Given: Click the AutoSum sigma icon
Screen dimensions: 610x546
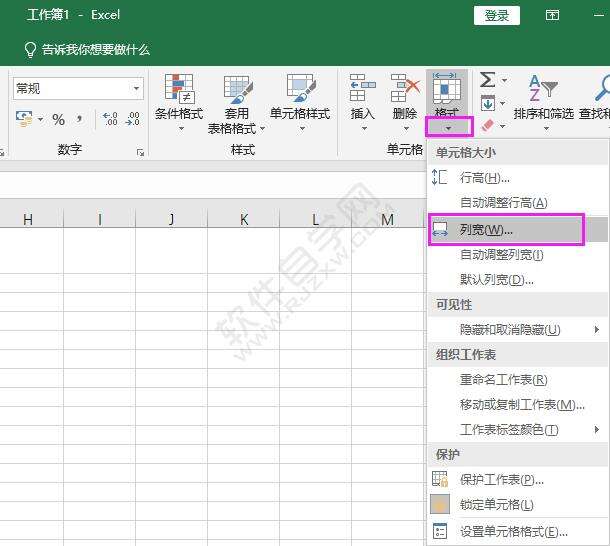Looking at the screenshot, I should tap(487, 80).
